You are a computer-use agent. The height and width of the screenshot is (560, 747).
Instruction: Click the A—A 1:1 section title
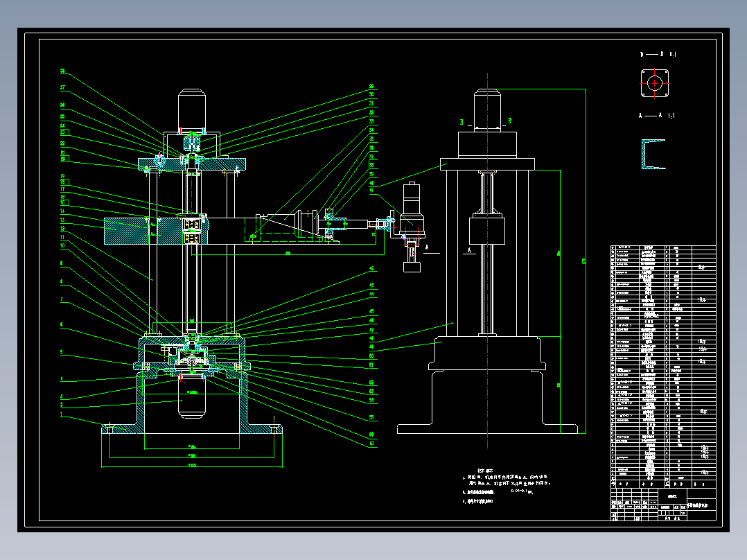(x=657, y=115)
